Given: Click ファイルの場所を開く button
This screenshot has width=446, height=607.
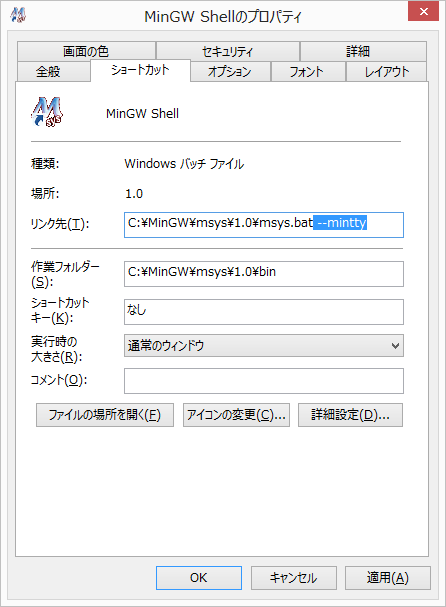Looking at the screenshot, I should [x=105, y=415].
